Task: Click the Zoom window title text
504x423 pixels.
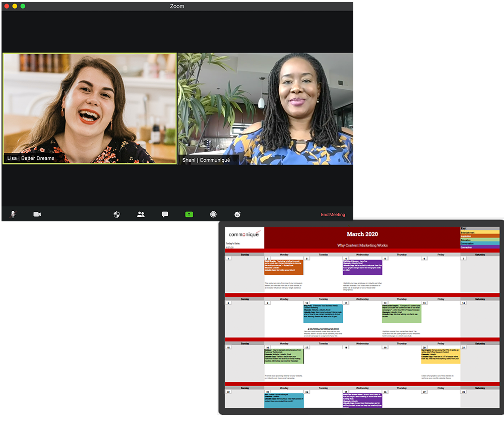Action: (177, 6)
